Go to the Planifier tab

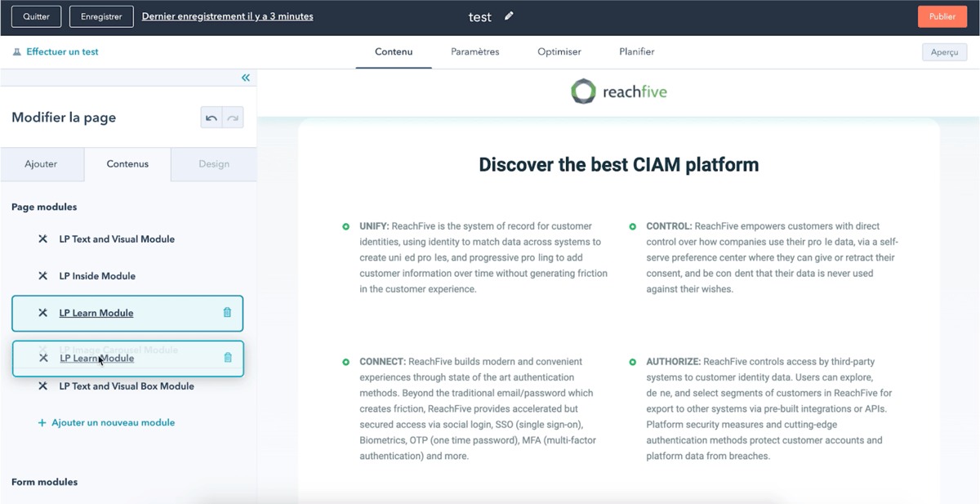[637, 51]
